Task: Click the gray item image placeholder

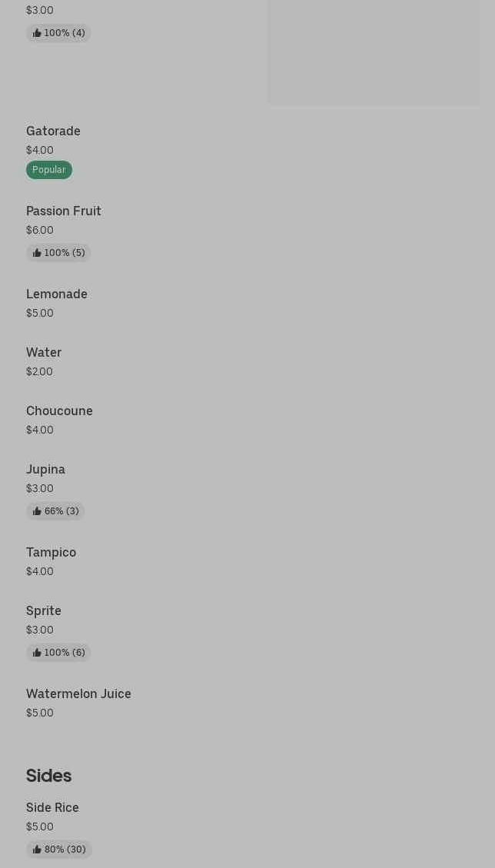Action: tap(374, 52)
